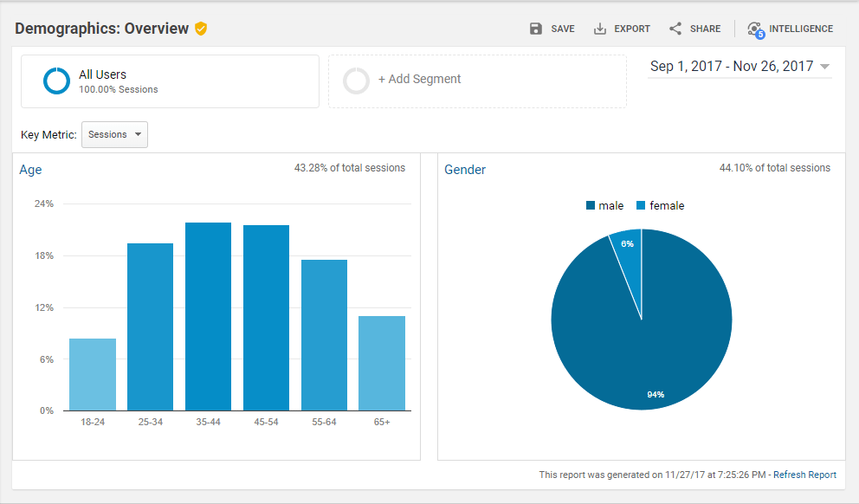Select the All Users segment box
Screen dimensions: 859x504
click(170, 81)
